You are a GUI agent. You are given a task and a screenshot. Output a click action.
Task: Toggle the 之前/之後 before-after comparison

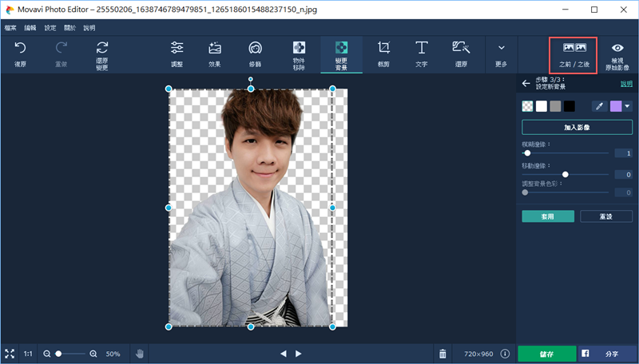coord(574,55)
